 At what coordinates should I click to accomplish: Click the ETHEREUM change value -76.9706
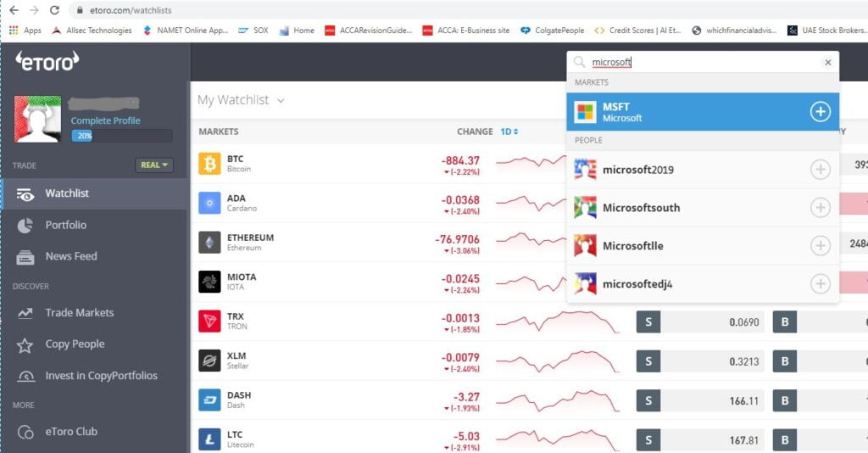tap(457, 239)
